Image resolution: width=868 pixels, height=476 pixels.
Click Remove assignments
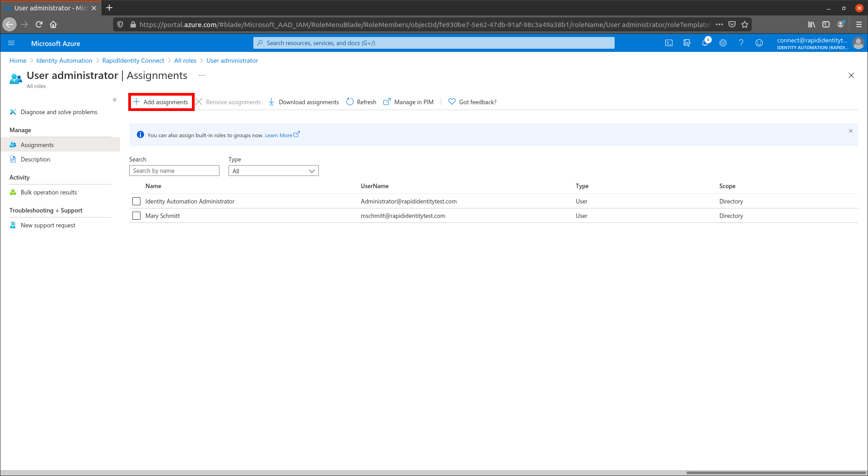point(228,102)
